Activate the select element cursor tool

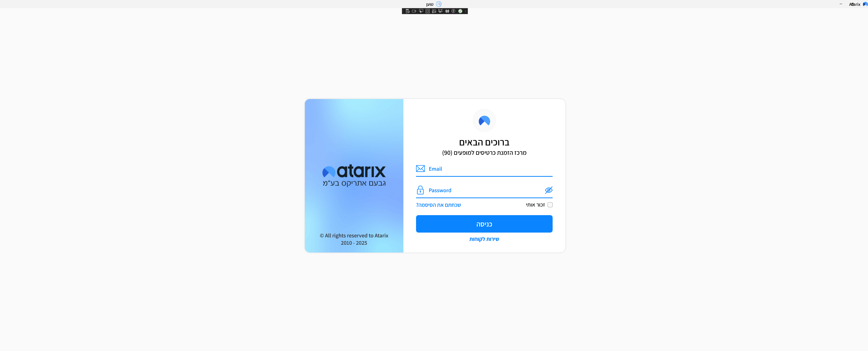421,11
